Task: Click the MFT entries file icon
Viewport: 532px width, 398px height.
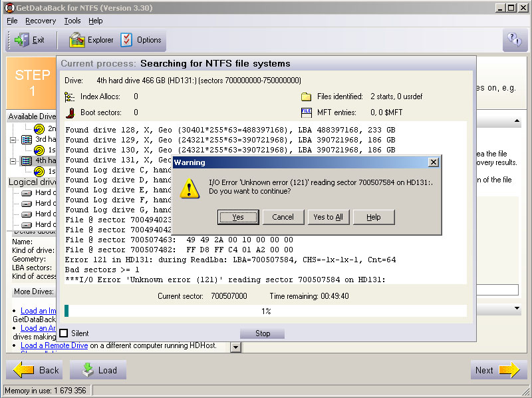Action: 306,112
